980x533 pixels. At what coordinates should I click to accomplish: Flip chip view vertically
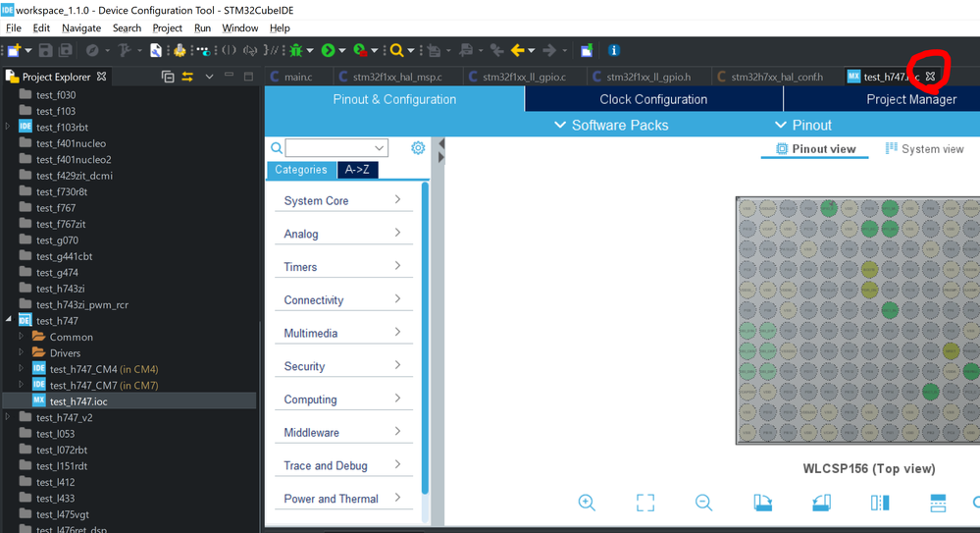(939, 503)
